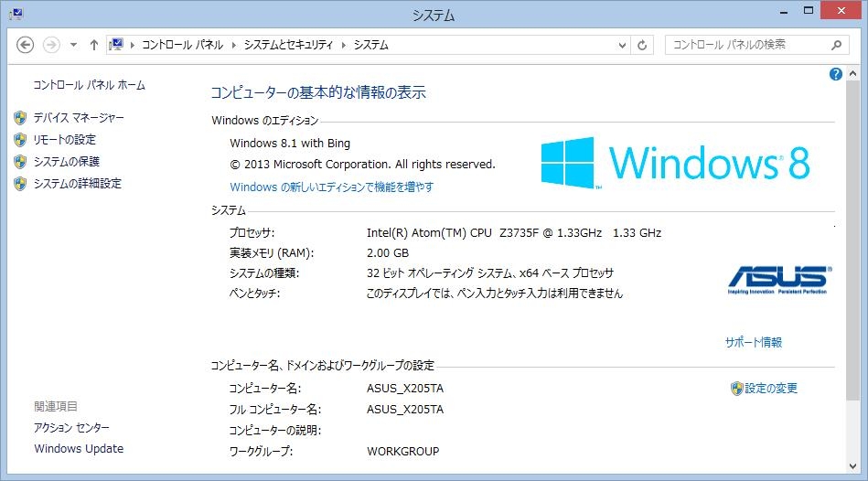Click the computer icon in address bar

(116, 44)
